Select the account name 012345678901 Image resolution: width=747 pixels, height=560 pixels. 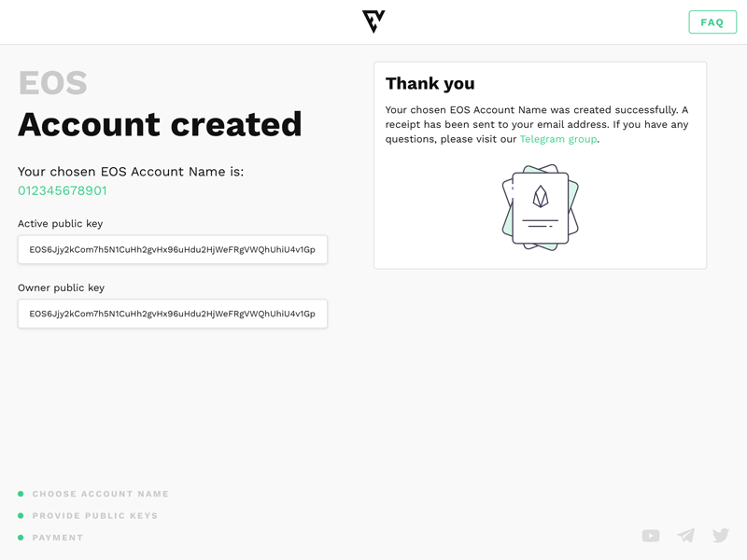[63, 189]
